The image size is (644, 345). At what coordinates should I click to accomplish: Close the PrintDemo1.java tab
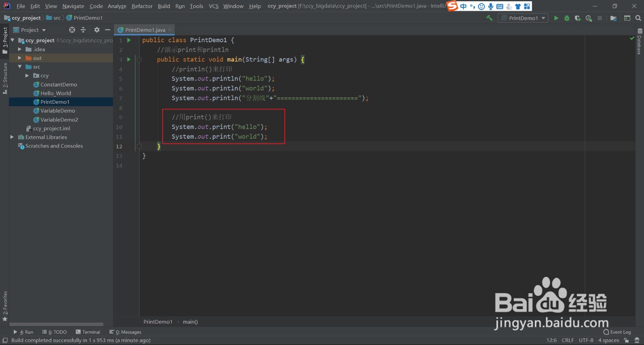point(170,30)
